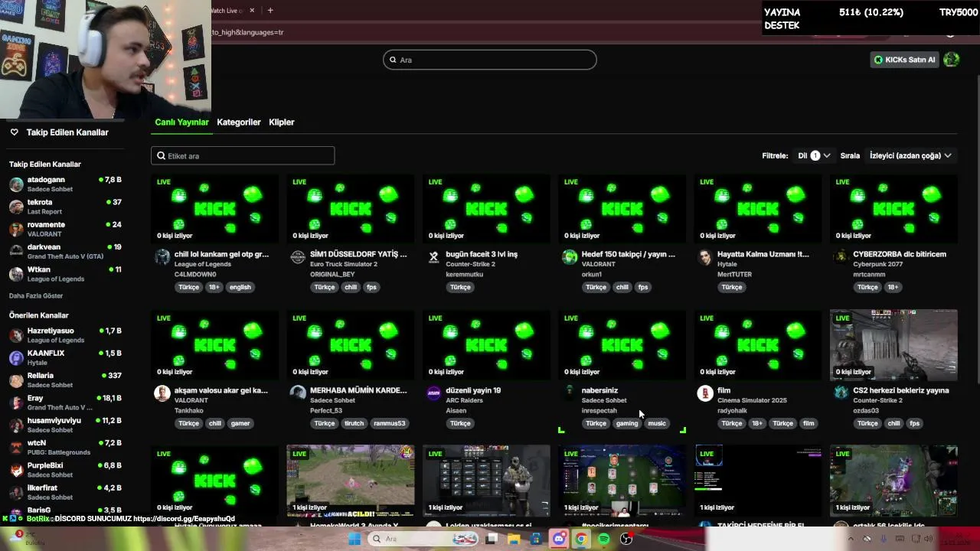Select the "gamer" tag under Tankhako stream
This screenshot has width=980, height=551.
[240, 423]
